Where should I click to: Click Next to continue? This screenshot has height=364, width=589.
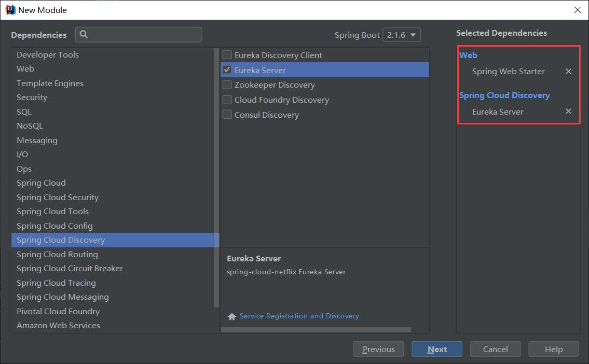(x=437, y=349)
